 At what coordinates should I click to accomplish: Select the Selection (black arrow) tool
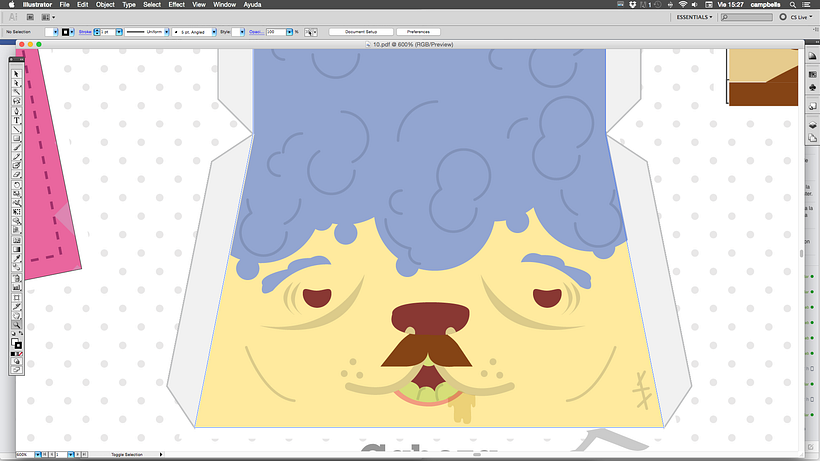(16, 74)
